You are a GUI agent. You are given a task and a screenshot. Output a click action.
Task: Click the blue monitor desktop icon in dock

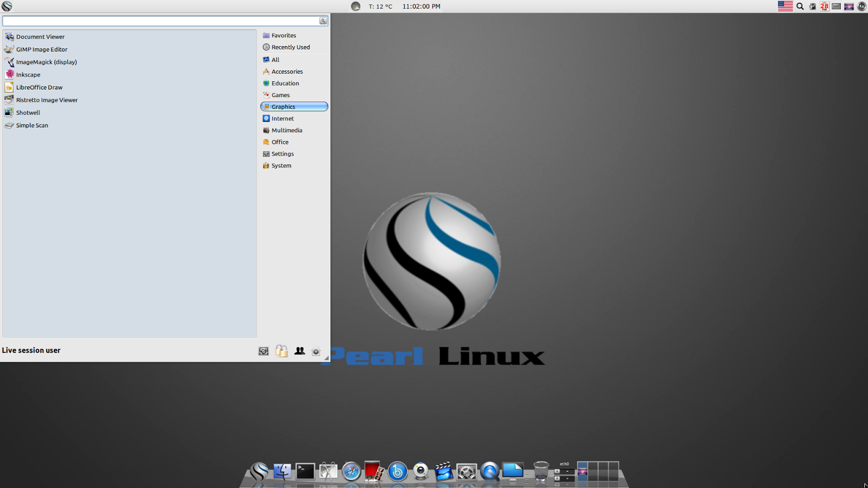pyautogui.click(x=513, y=471)
